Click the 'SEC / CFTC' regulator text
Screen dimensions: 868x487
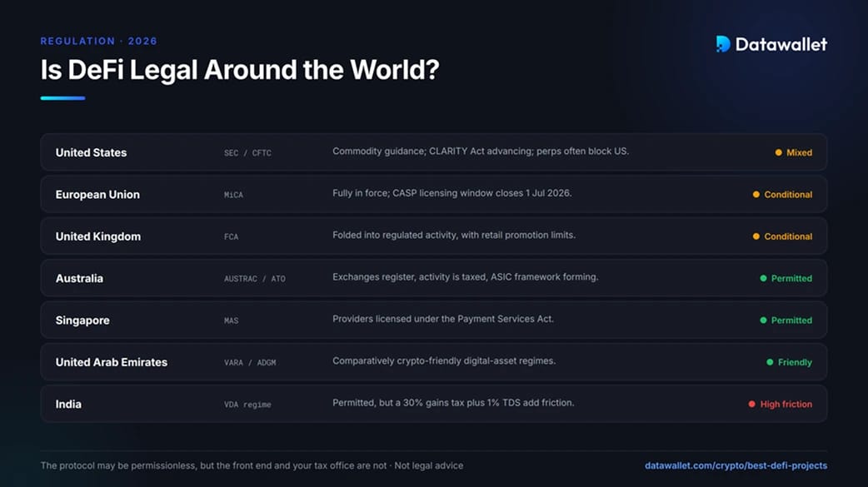click(247, 152)
